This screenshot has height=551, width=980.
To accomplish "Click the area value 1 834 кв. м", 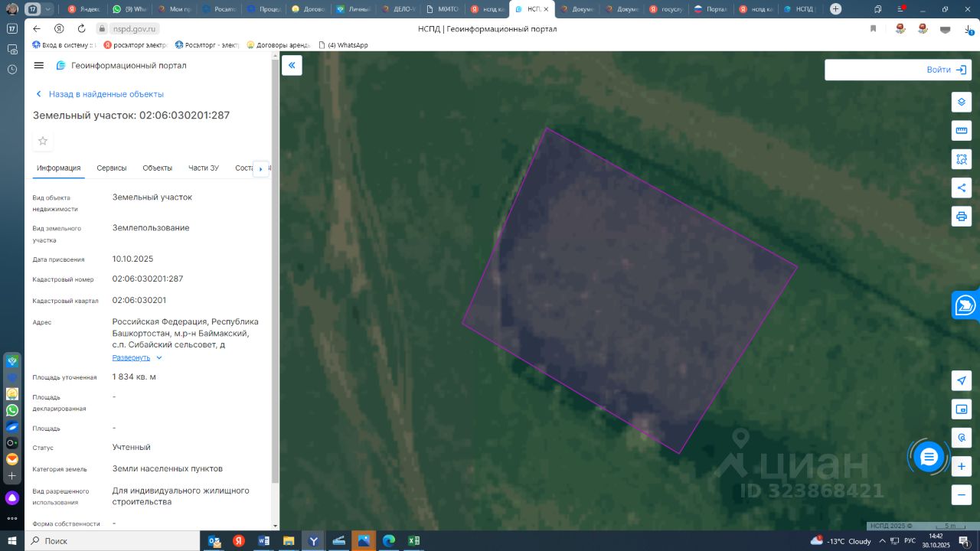I will (134, 377).
